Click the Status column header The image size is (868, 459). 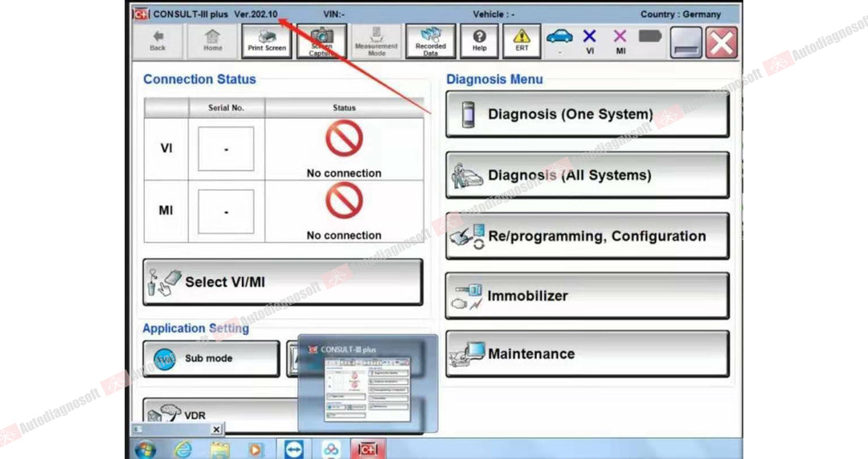point(344,108)
